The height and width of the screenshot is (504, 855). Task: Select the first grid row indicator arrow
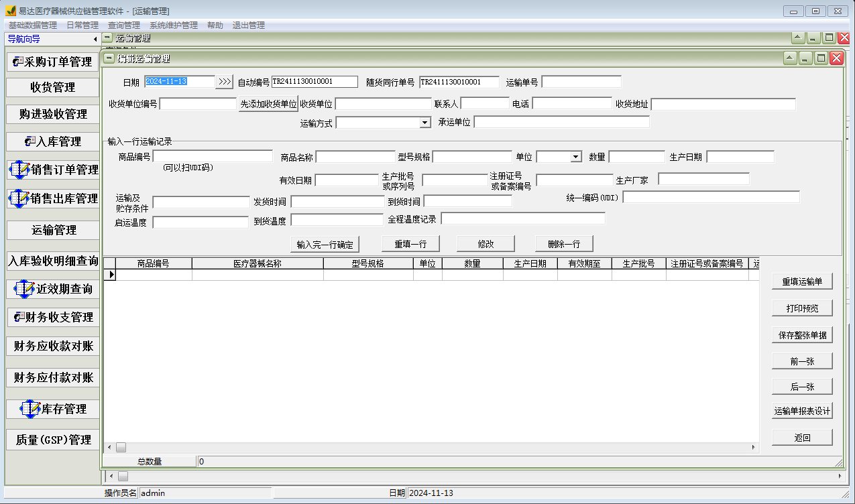click(109, 275)
